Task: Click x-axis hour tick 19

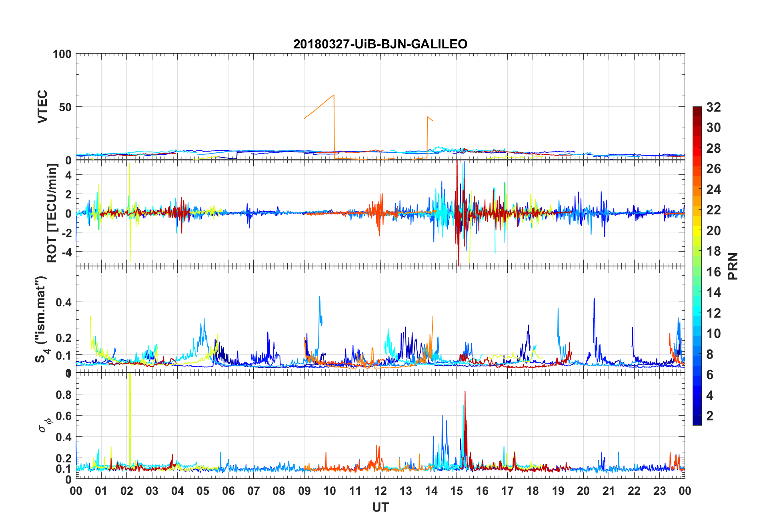Action: (558, 491)
